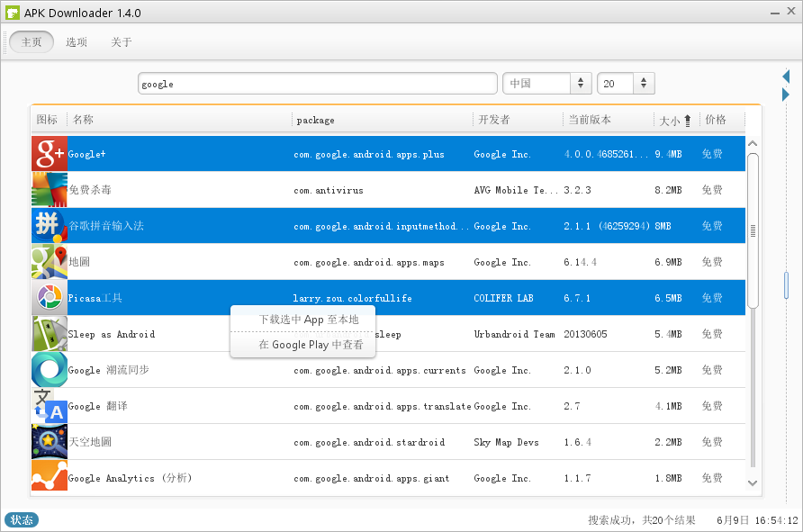The image size is (803, 532).
Task: Click the 搜索成功，共20个结果 status message
Action: click(x=642, y=520)
